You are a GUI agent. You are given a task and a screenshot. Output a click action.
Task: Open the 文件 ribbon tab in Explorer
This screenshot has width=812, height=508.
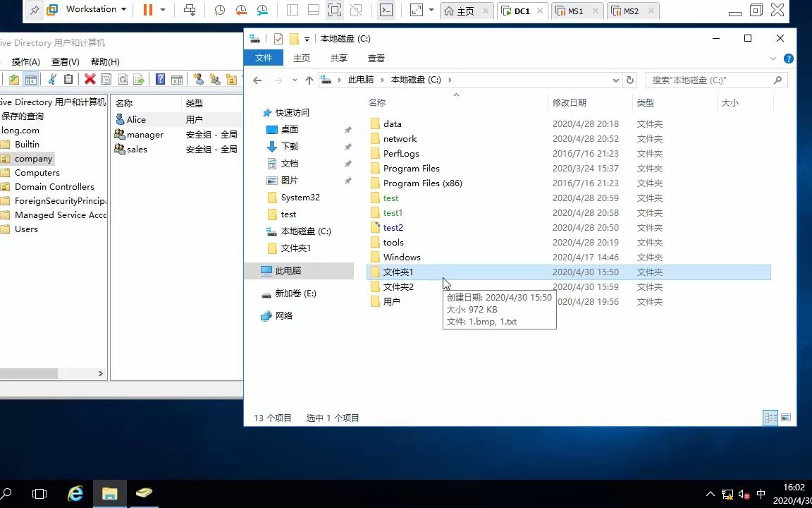tap(264, 58)
